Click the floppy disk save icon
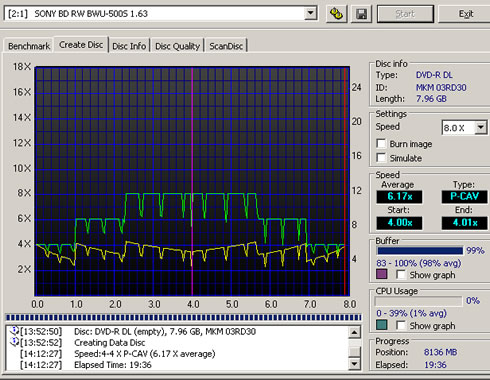Viewport: 490px width, 380px height. point(361,14)
